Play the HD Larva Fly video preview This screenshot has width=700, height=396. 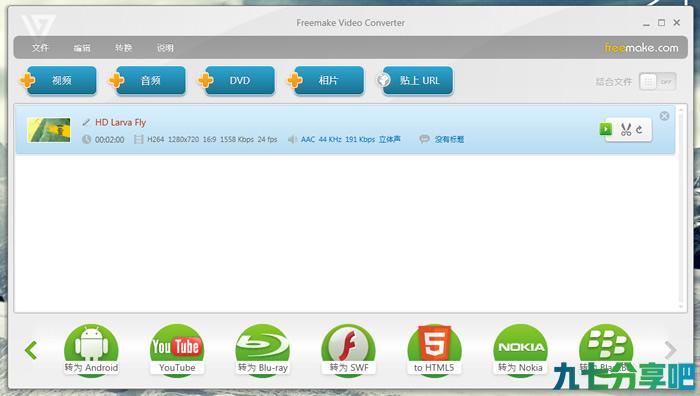coord(605,129)
